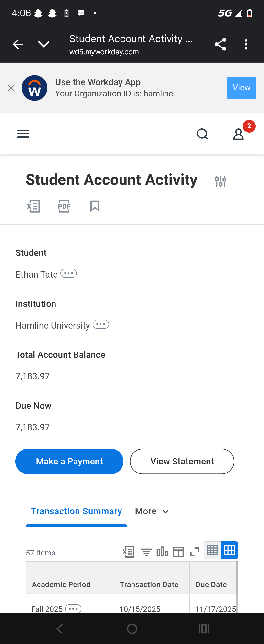This screenshot has height=644, width=264.
Task: Switch table to compact grid view
Action: [x=212, y=550]
